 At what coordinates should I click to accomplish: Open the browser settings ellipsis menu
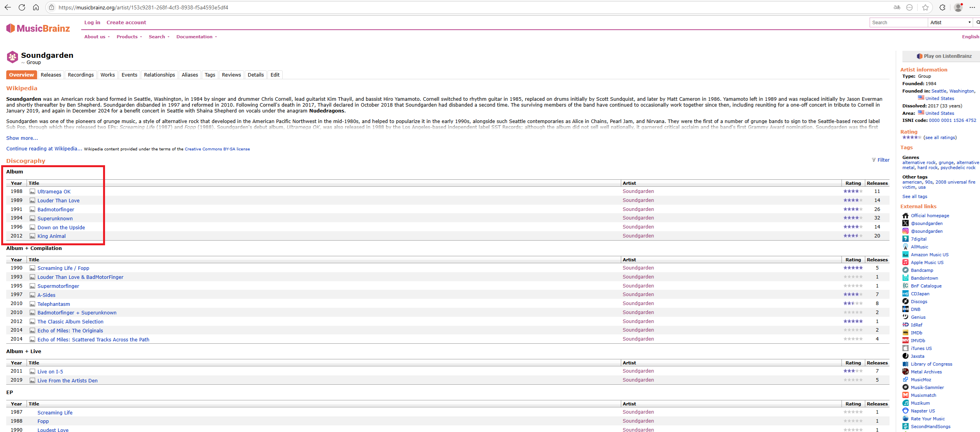click(972, 7)
